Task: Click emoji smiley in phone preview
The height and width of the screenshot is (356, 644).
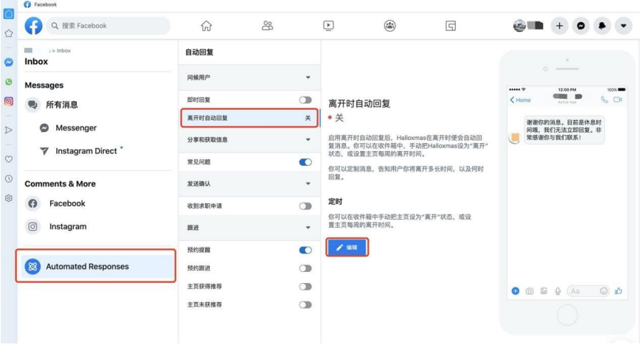Action: click(x=603, y=291)
